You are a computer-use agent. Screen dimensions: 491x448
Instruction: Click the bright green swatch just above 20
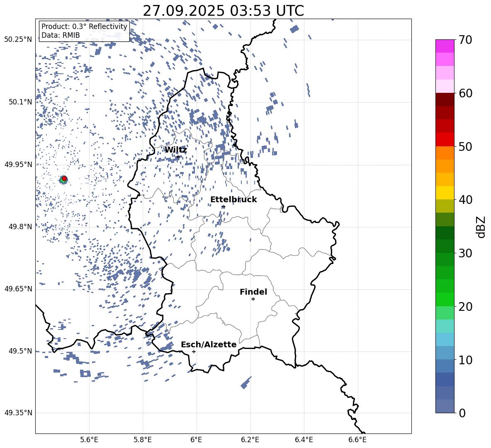[x=445, y=299]
